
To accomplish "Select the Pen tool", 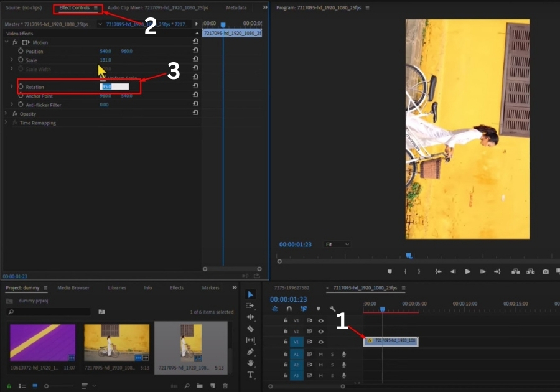I will pos(250,352).
